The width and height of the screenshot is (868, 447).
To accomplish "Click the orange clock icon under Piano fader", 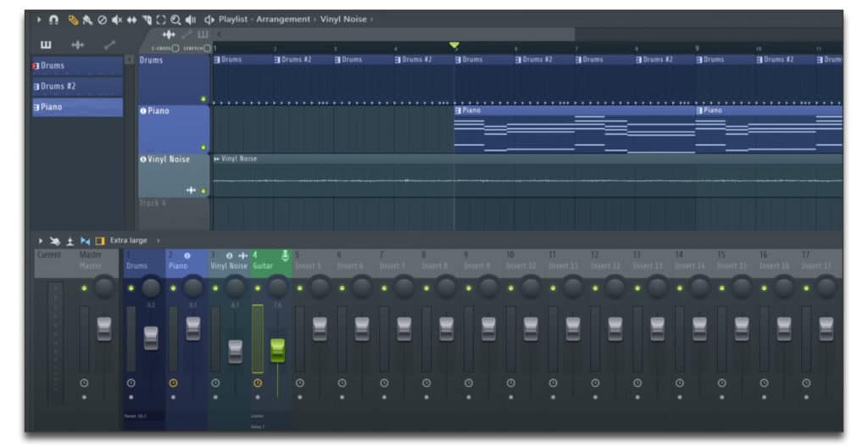I will (173, 383).
